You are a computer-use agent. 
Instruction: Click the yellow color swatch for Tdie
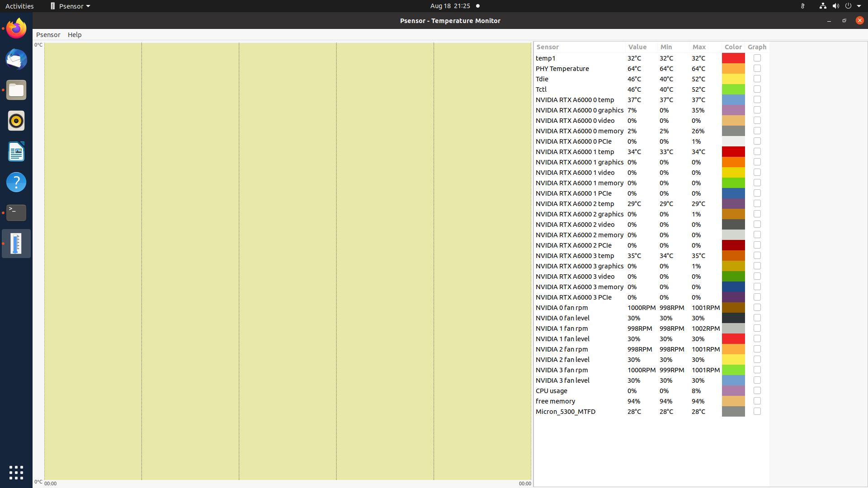733,79
